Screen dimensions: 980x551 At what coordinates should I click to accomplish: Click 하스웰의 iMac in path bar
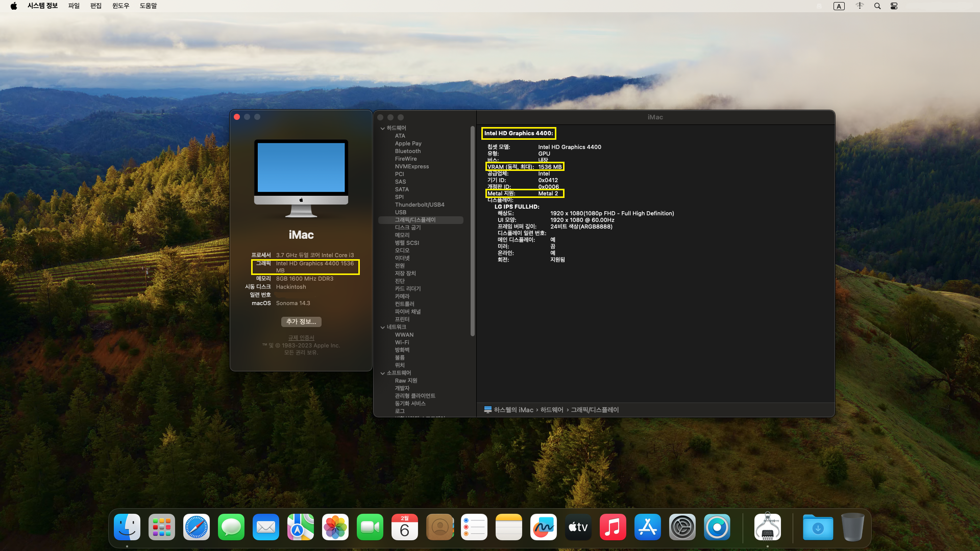[513, 410]
